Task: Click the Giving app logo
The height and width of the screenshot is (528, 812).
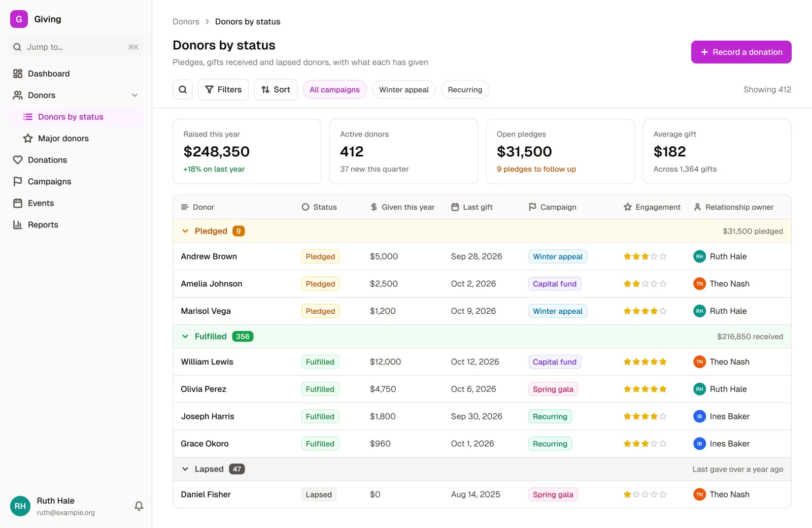Action: (19, 19)
